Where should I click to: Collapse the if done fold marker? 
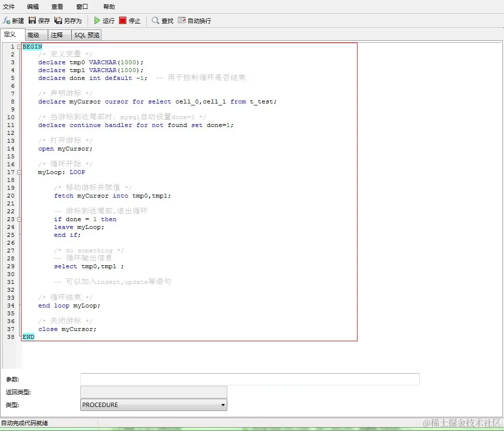19,219
